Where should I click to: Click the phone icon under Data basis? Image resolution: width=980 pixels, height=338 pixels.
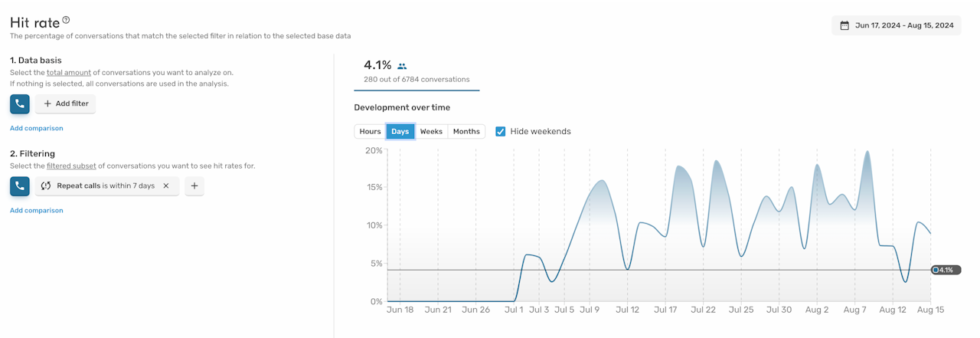point(20,103)
